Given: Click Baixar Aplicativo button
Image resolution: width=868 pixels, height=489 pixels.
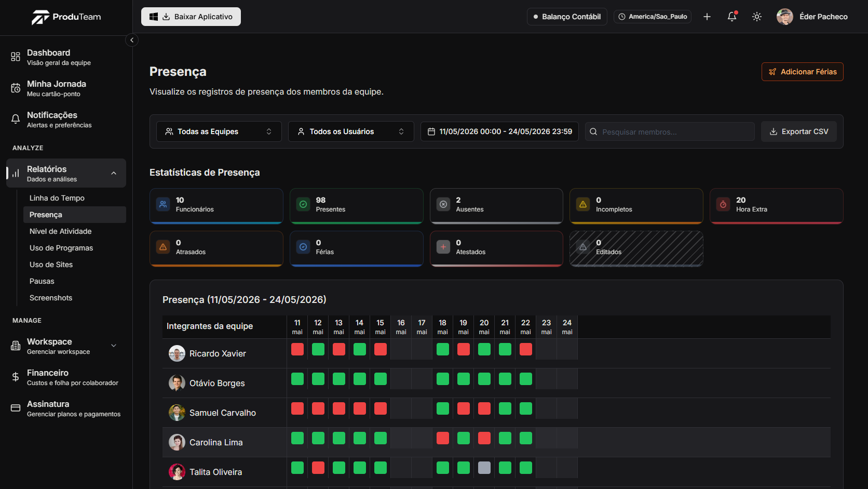Looking at the screenshot, I should pyautogui.click(x=191, y=17).
